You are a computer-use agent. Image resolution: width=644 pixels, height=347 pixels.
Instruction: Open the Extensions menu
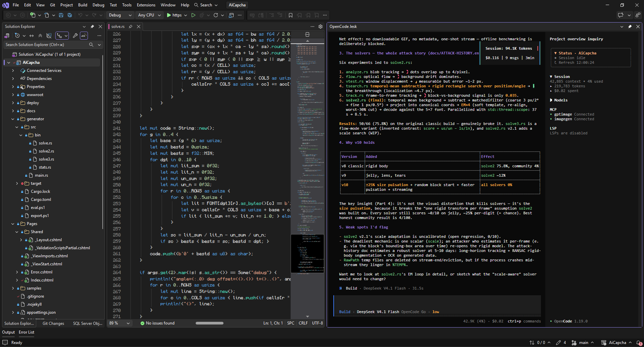pos(146,5)
